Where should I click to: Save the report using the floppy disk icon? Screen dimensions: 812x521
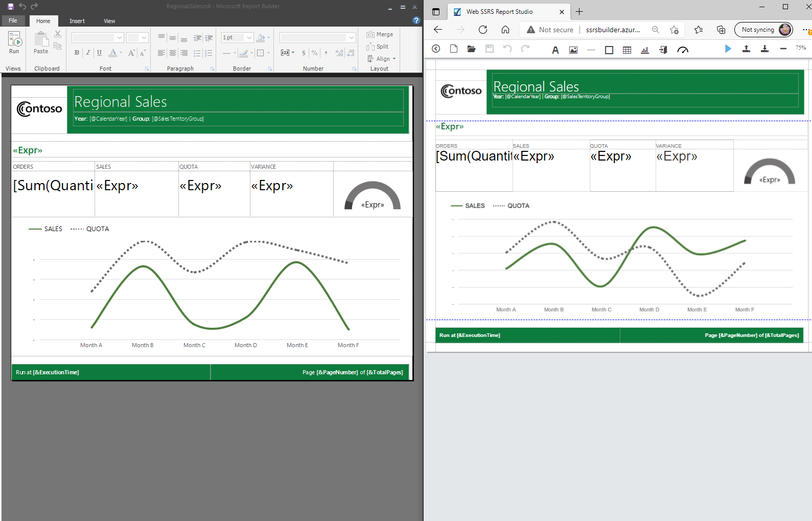click(x=10, y=6)
